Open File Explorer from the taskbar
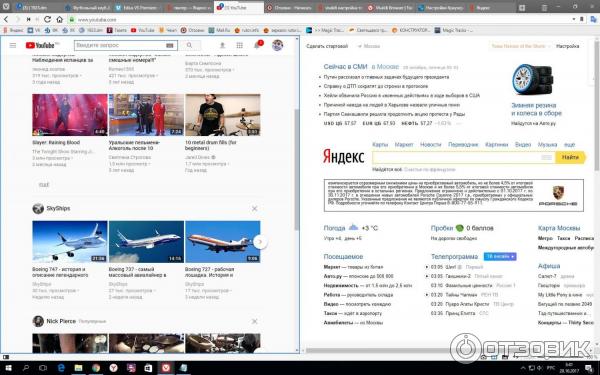Viewport: 600px width, 375px height. (x=78, y=368)
